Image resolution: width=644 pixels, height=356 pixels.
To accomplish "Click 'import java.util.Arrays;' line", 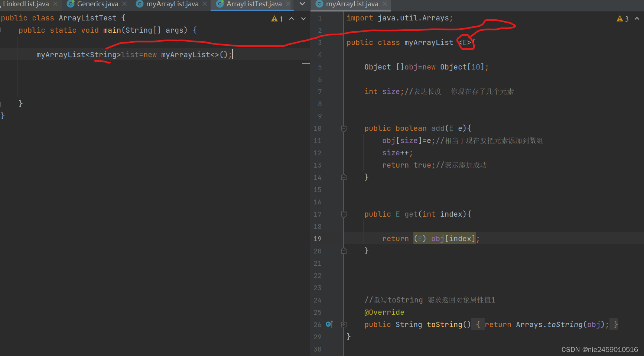I will 400,18.
